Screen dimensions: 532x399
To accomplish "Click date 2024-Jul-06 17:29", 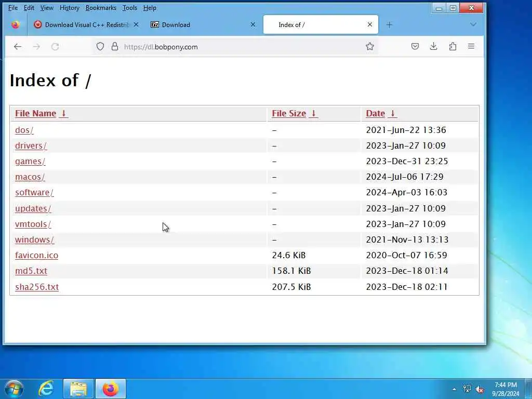I will [405, 177].
